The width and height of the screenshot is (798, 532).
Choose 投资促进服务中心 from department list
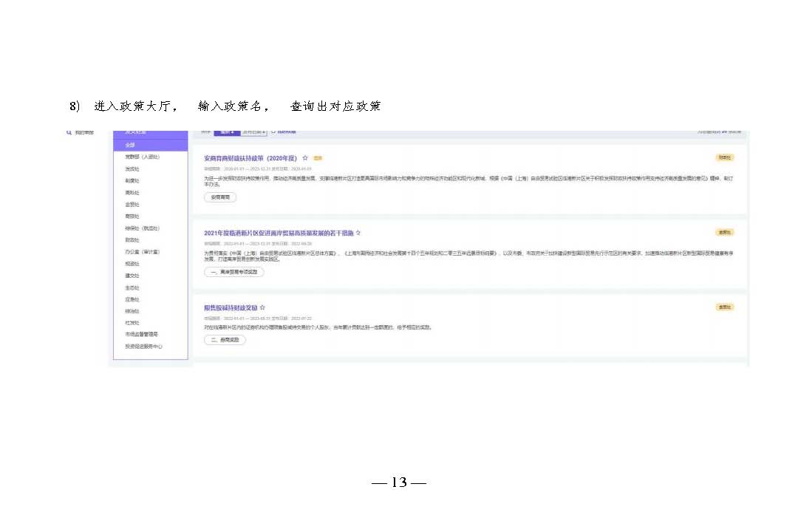144,346
